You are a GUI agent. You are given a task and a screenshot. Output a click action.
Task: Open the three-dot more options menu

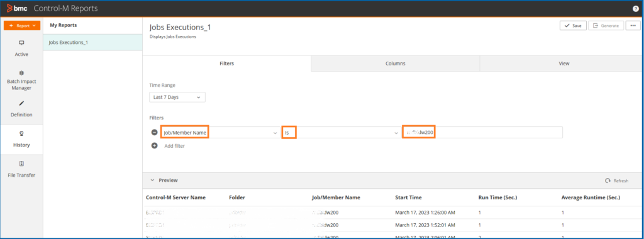[633, 25]
